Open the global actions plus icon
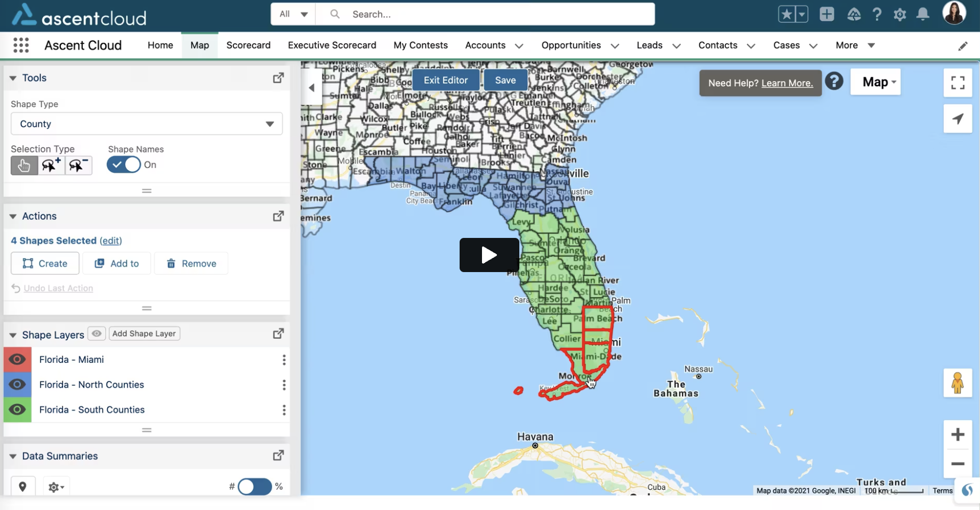This screenshot has width=980, height=510. (x=826, y=14)
